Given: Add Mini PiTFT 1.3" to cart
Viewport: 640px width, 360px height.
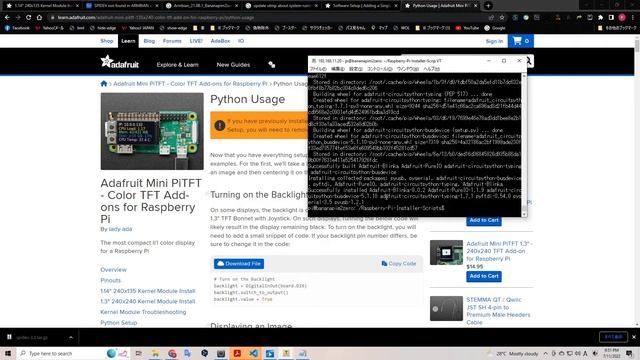Looking at the screenshot, I should pyautogui.click(x=484, y=276).
